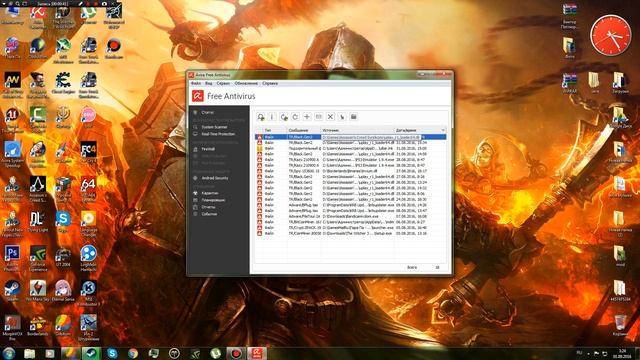The width and height of the screenshot is (640, 360).
Task: Open Real-Time Protection in the sidebar
Action: pyautogui.click(x=219, y=134)
